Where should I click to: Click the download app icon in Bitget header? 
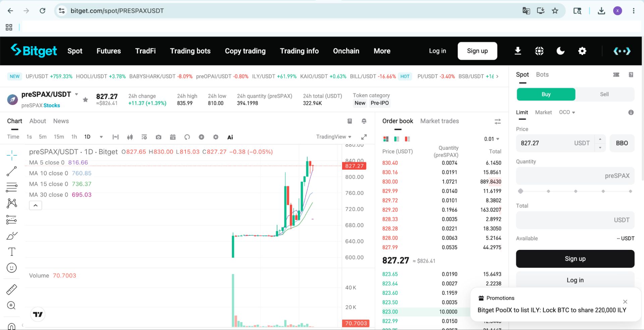(x=518, y=51)
